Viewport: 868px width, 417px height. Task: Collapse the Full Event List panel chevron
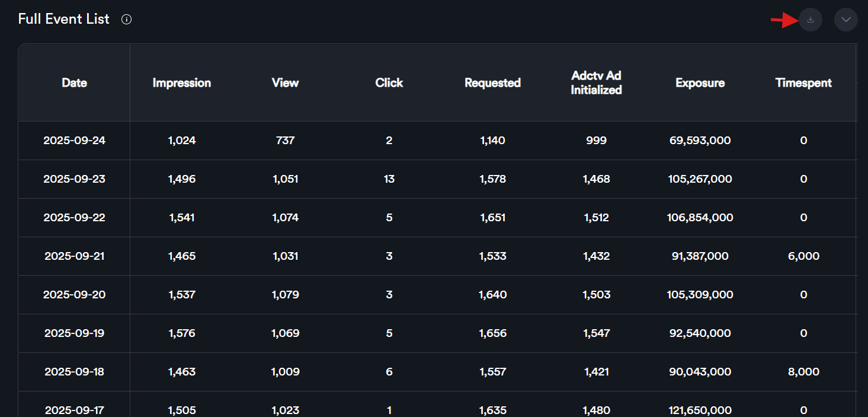(x=845, y=20)
